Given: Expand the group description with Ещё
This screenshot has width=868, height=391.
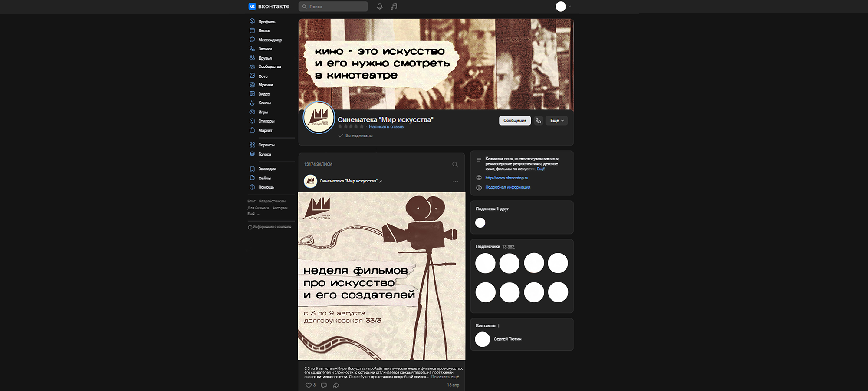Looking at the screenshot, I should pos(541,169).
